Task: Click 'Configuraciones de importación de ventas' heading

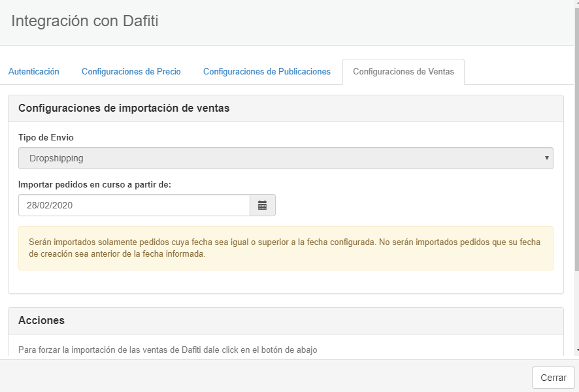Action: coord(124,108)
